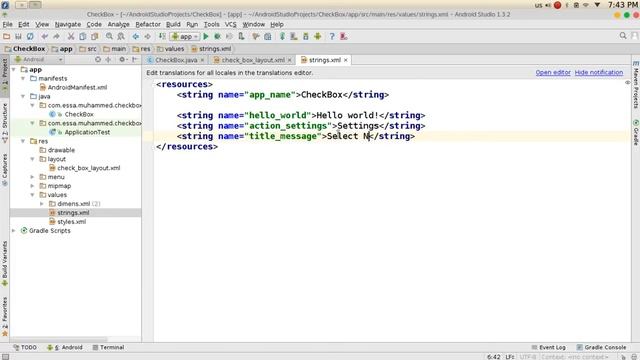Click the project panel settings gear icon
This screenshot has height=360, width=640.
122,60
